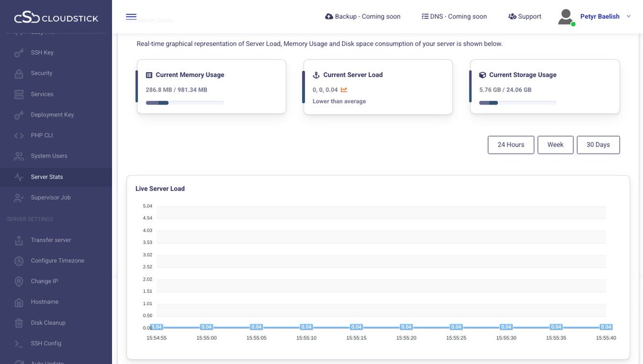Click the Services sidebar icon
The image size is (643, 364).
pos(19,94)
